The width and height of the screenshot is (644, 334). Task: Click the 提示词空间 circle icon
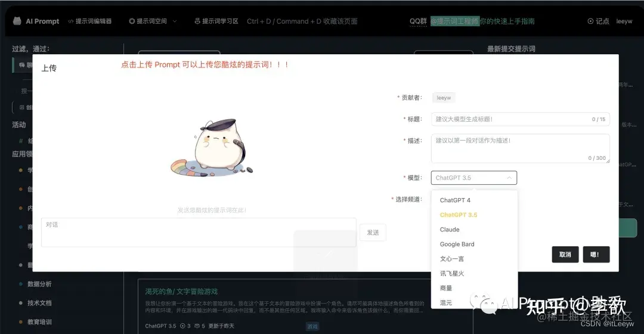[x=132, y=21]
